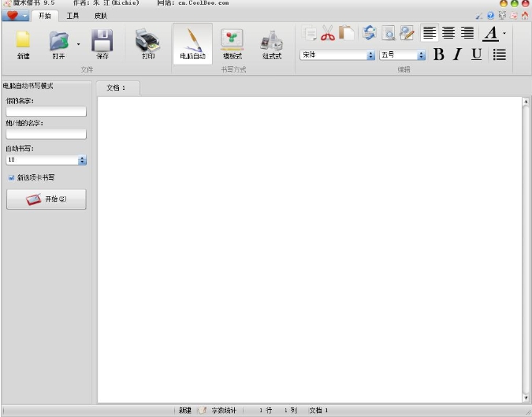Click 新建 in the status bar
Viewport: 532px width, 417px height.
(185, 410)
